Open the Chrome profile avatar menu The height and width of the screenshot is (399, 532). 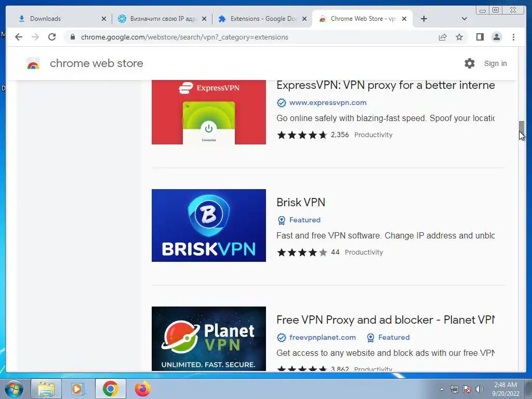pos(496,37)
